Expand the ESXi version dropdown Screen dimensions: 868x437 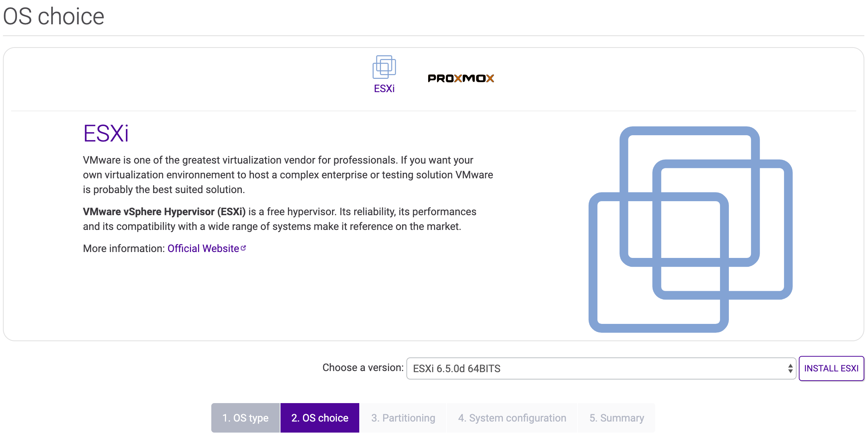[601, 368]
